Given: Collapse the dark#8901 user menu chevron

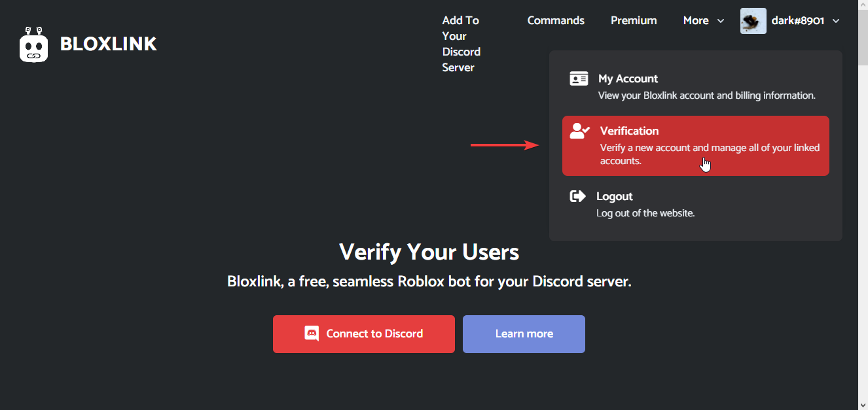Looking at the screenshot, I should tap(836, 21).
